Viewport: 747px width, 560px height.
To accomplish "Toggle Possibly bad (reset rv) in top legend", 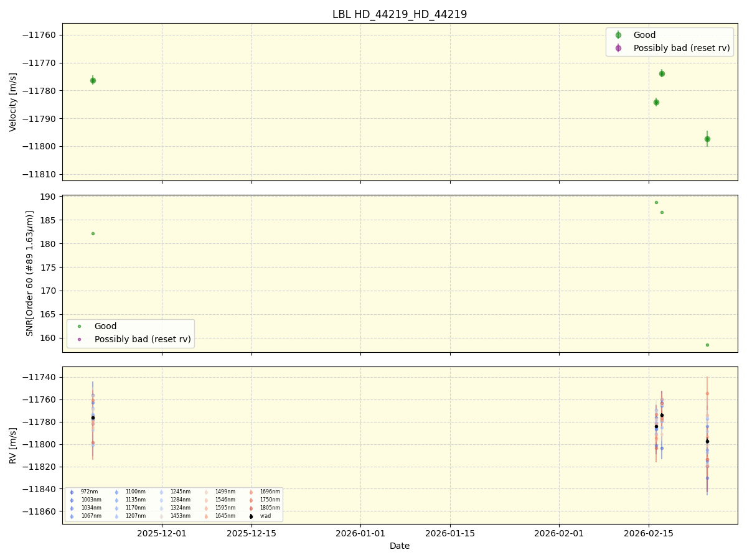I will coord(619,47).
